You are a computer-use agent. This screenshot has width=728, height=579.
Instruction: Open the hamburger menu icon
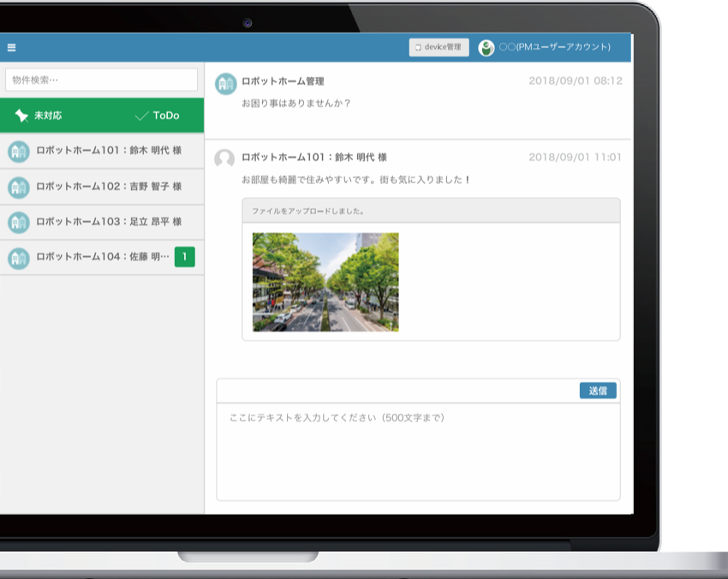coord(12,47)
